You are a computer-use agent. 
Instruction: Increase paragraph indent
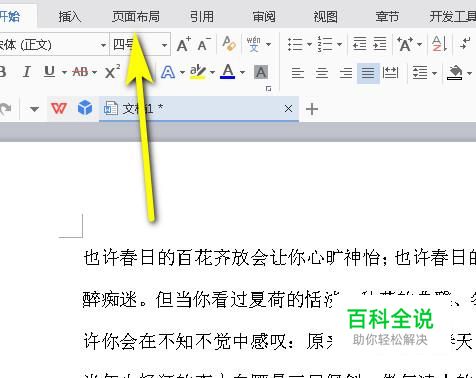point(380,44)
